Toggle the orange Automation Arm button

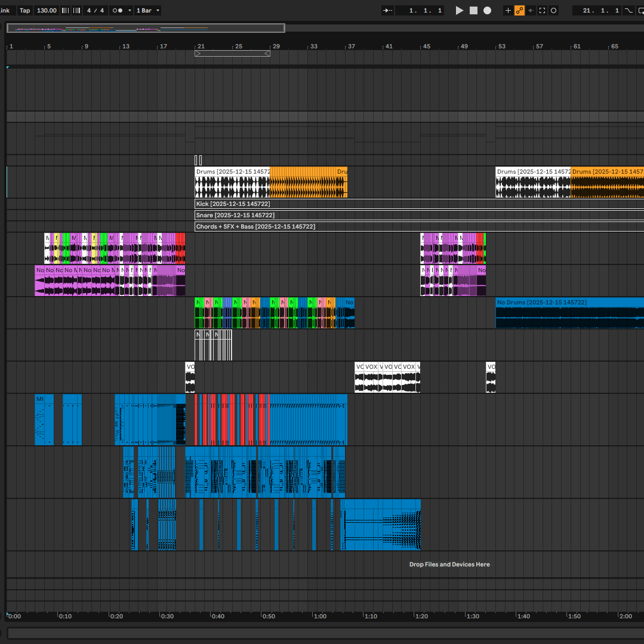pyautogui.click(x=519, y=11)
